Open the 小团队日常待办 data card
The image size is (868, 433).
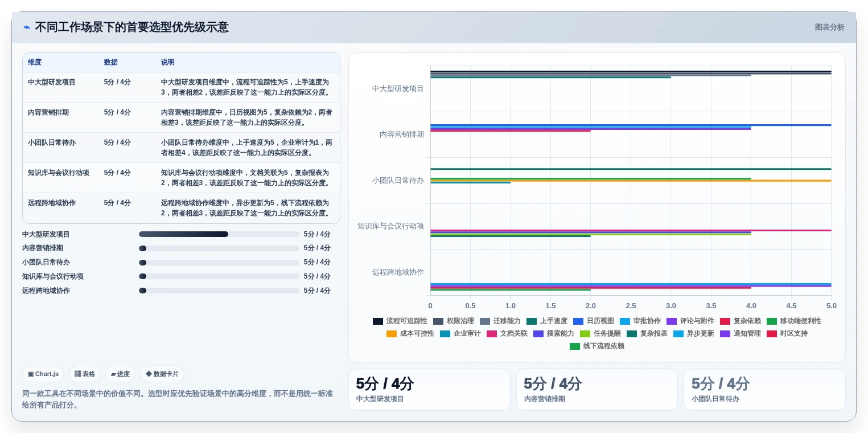click(764, 390)
